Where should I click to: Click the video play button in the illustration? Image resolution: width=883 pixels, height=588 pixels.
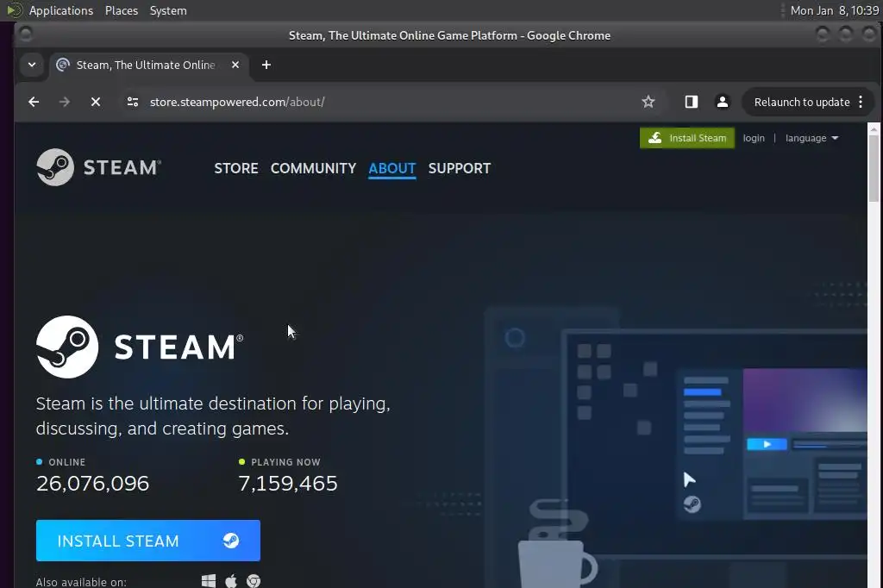pyautogui.click(x=767, y=444)
